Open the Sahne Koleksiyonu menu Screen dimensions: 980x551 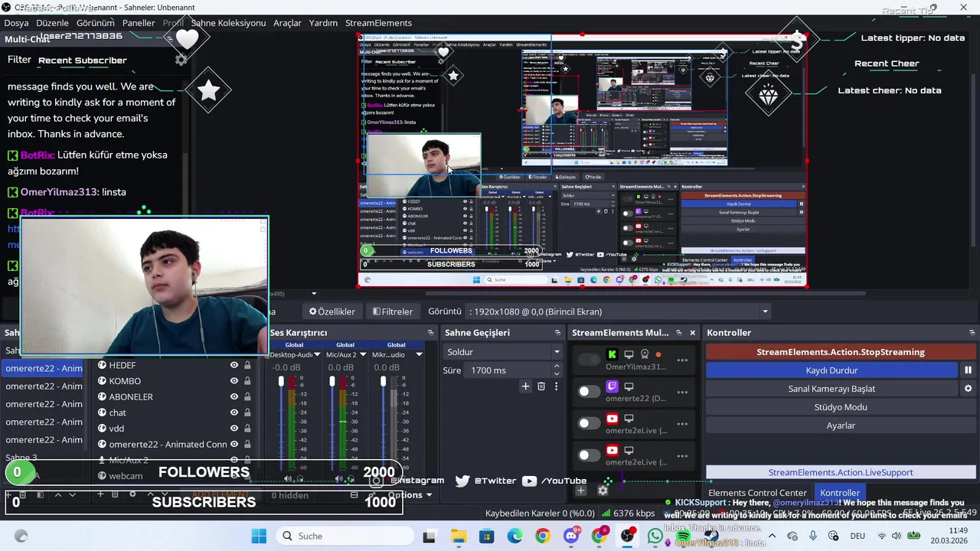228,23
